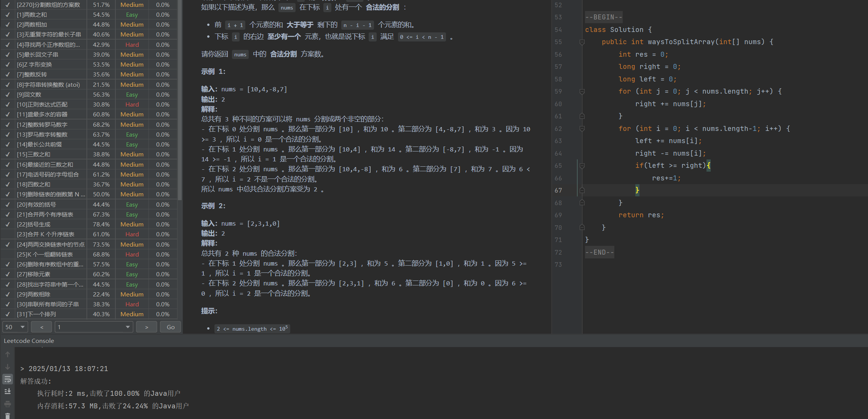
Task: Click the Leetcode Console panel title
Action: click(29, 341)
